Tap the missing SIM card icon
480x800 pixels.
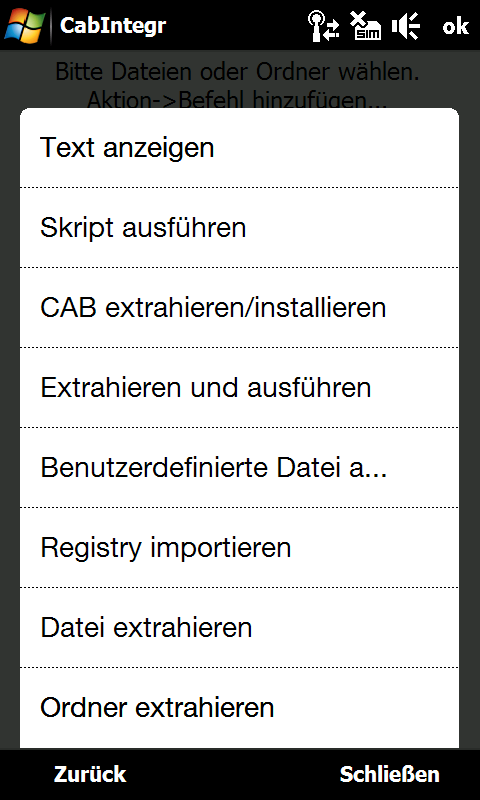365,26
